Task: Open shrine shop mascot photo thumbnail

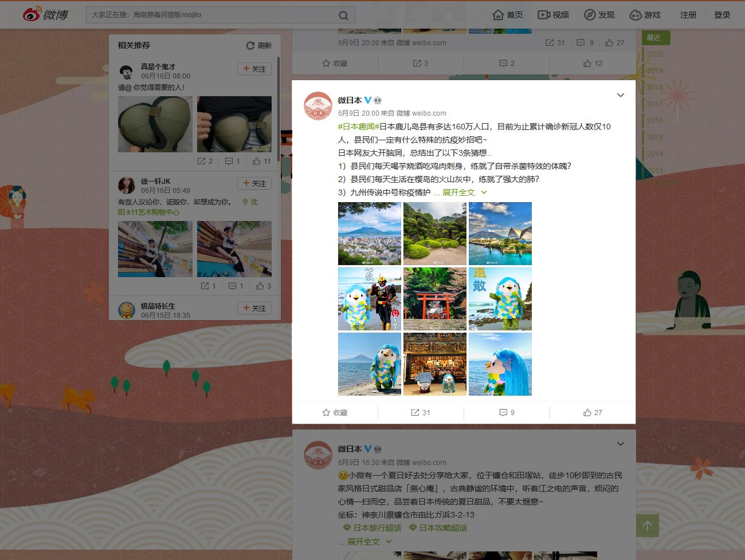Action: [x=435, y=364]
